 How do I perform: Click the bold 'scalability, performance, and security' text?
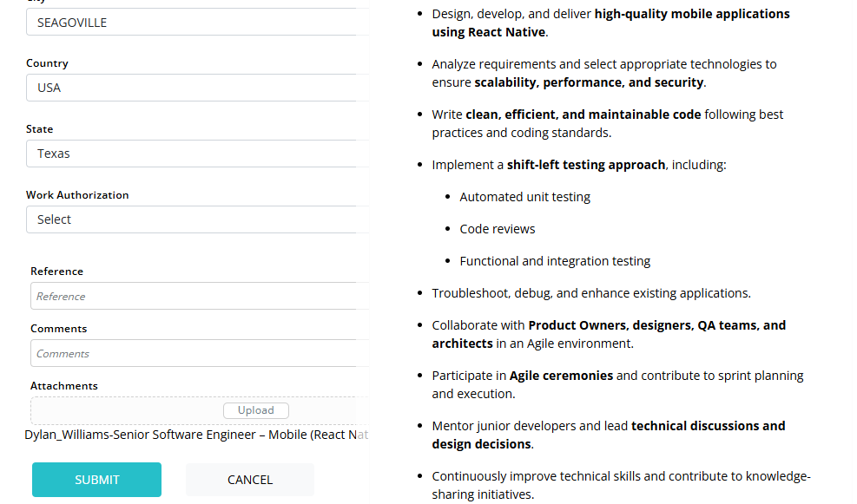coord(589,82)
